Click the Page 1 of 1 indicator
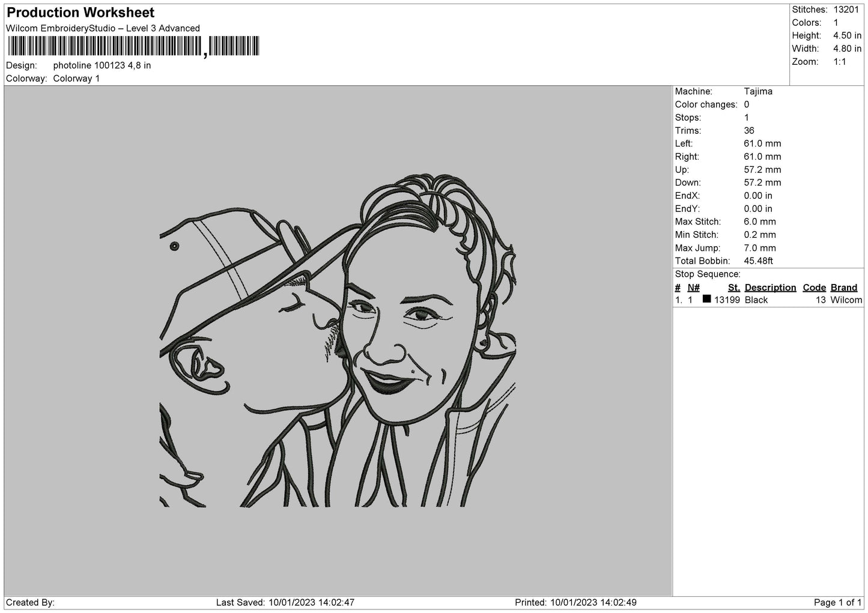Image resolution: width=868 pixels, height=613 pixels. point(837,602)
